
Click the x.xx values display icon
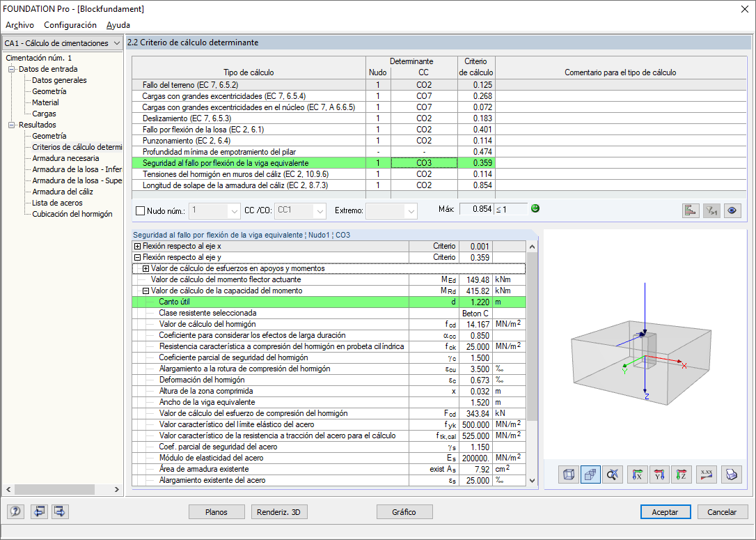[x=707, y=475]
